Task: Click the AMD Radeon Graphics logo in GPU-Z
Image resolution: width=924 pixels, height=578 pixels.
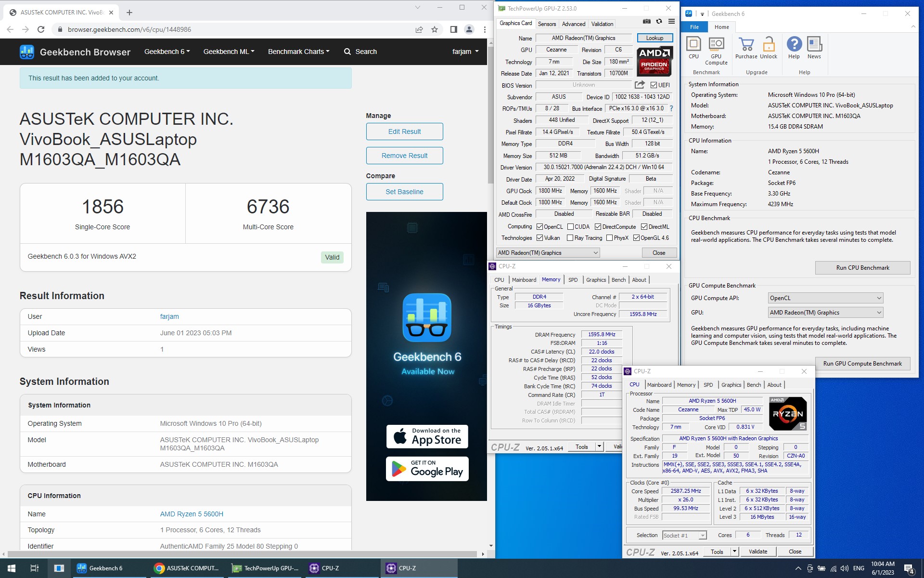Action: click(x=654, y=62)
